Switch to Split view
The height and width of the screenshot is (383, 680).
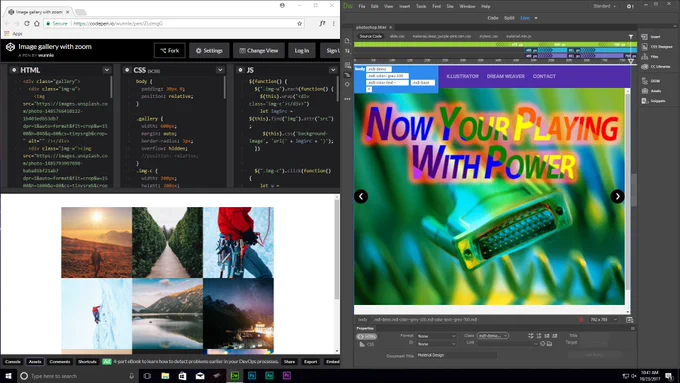click(x=509, y=18)
